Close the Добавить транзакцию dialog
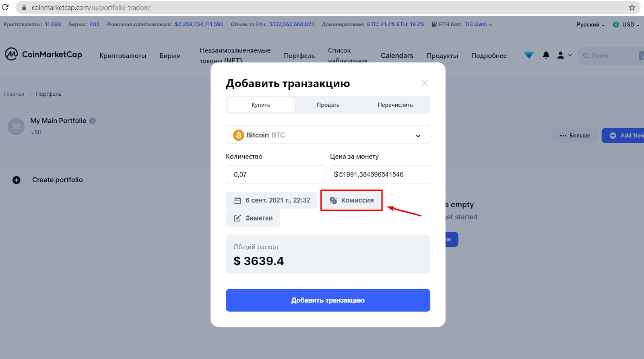This screenshot has height=359, width=644. tap(424, 83)
